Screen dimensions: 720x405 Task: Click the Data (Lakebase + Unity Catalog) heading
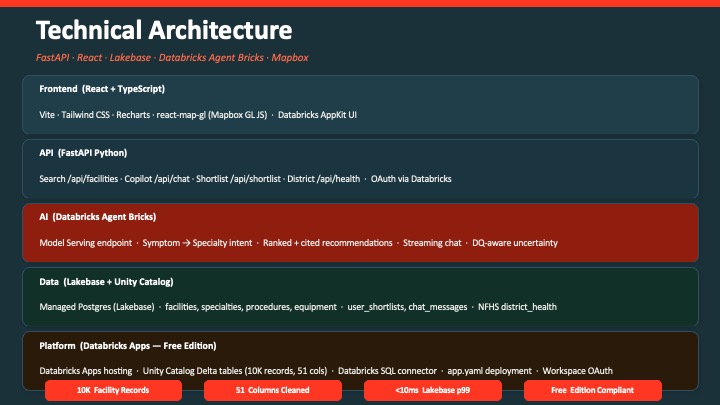[107, 282]
